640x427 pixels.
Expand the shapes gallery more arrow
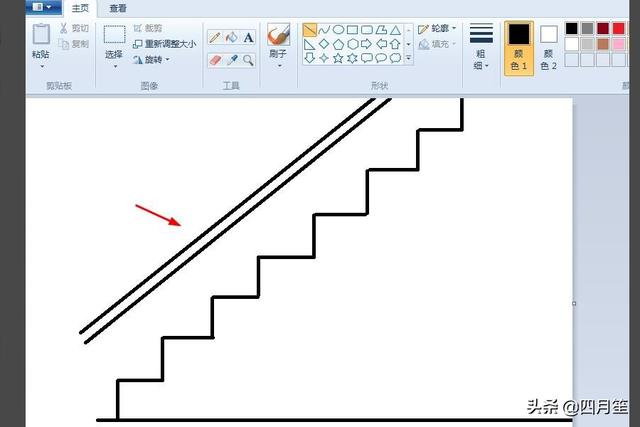(x=409, y=58)
